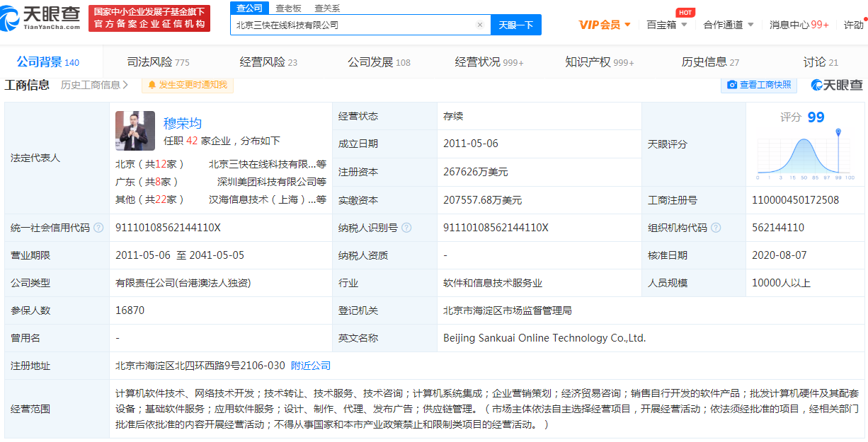Select the 统一社会信用代码 value 91110108562144110X
The width and height of the screenshot is (868, 442).
click(x=169, y=228)
